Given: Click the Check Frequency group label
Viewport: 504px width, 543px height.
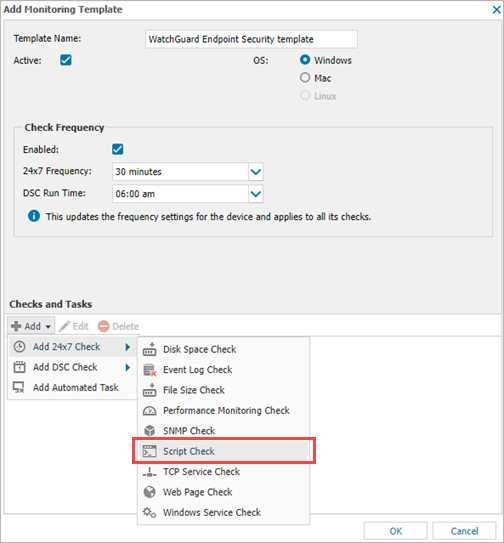Looking at the screenshot, I should [64, 127].
